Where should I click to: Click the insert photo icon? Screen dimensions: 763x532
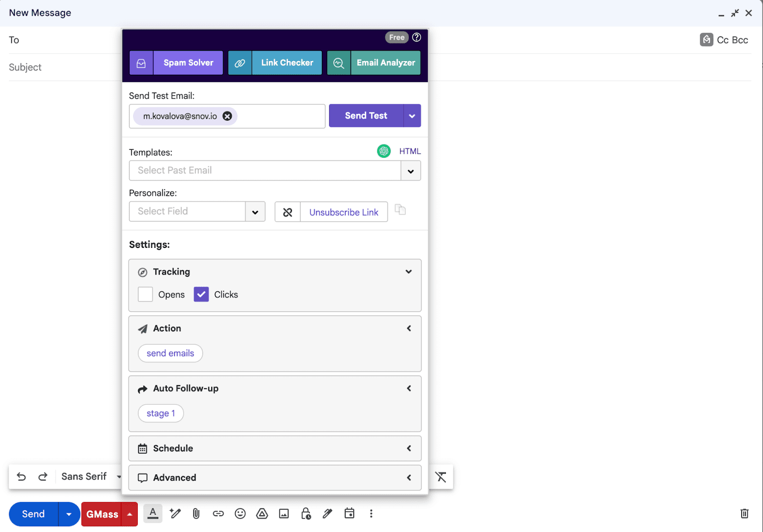click(x=284, y=513)
